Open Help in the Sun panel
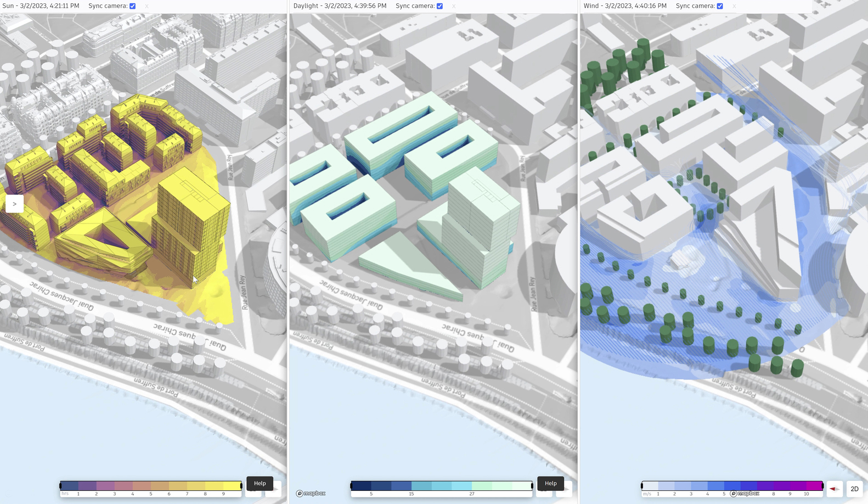This screenshot has width=868, height=504. pyautogui.click(x=260, y=483)
